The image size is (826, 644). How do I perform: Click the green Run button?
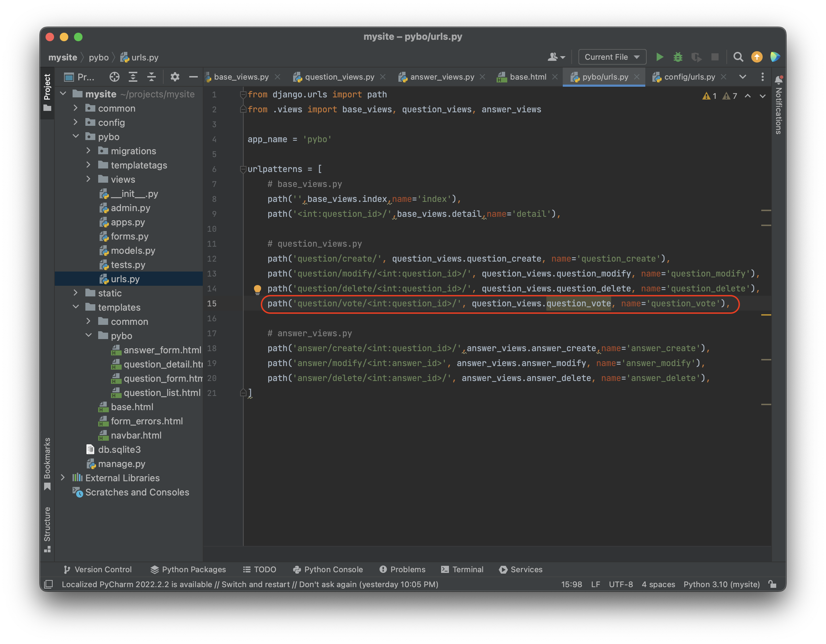pos(660,57)
